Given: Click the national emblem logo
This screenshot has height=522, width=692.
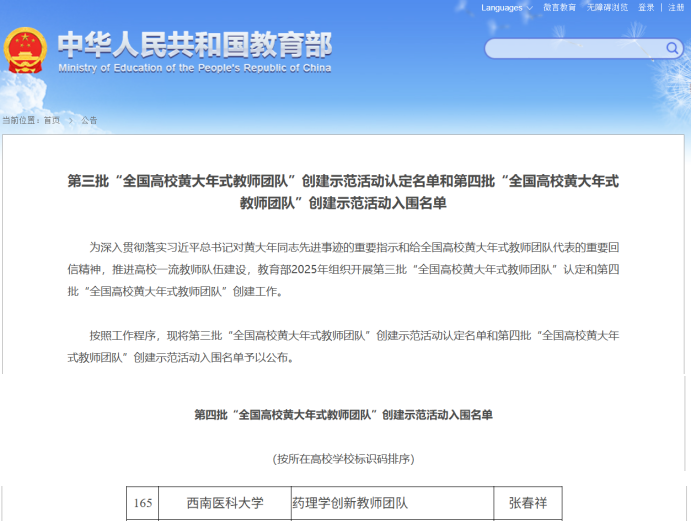Looking at the screenshot, I should (x=26, y=50).
